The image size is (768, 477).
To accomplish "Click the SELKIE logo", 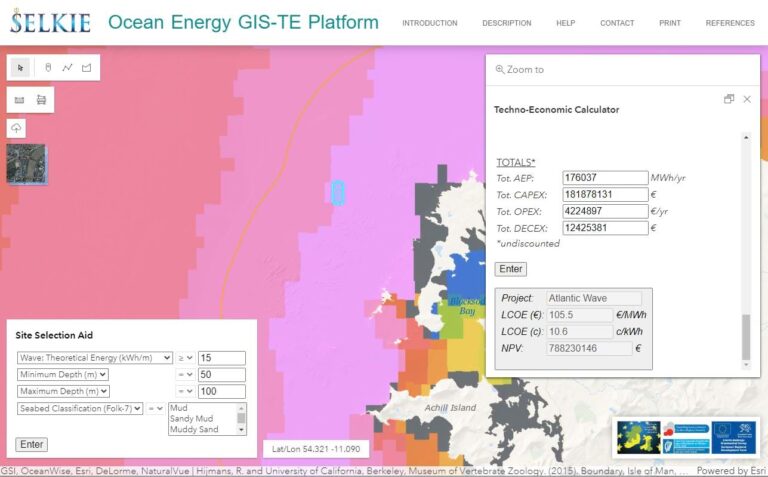I will coord(50,22).
